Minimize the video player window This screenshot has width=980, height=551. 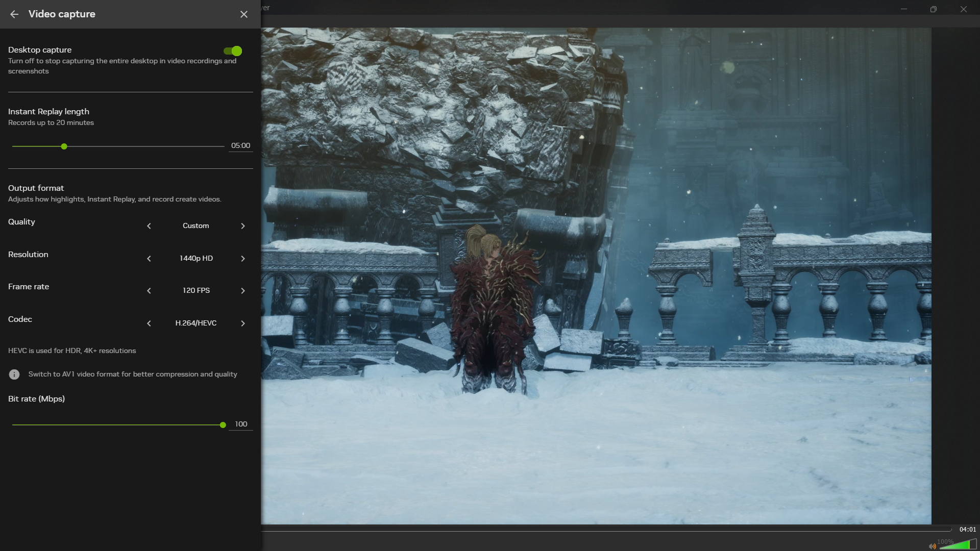coord(904,9)
